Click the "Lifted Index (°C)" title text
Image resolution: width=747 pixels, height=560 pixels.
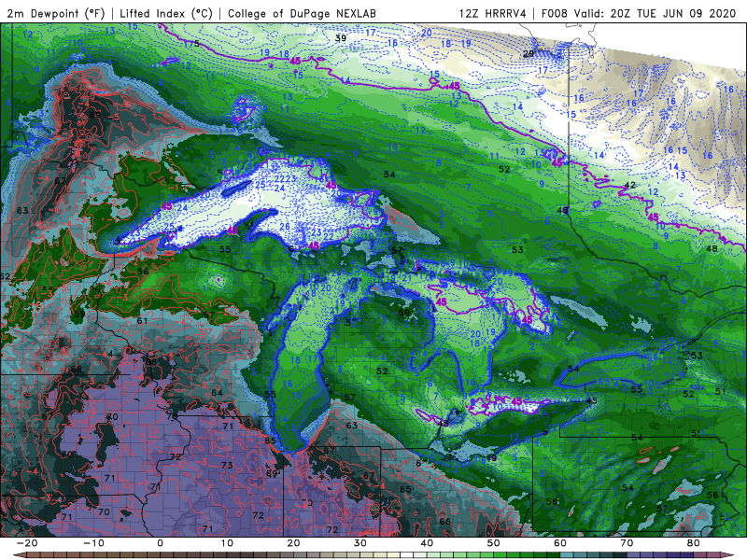click(x=166, y=13)
